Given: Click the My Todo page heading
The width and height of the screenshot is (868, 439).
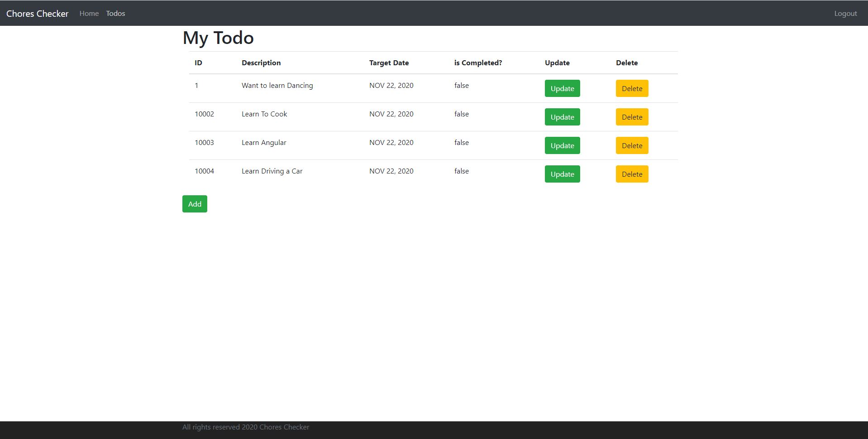Looking at the screenshot, I should (218, 38).
